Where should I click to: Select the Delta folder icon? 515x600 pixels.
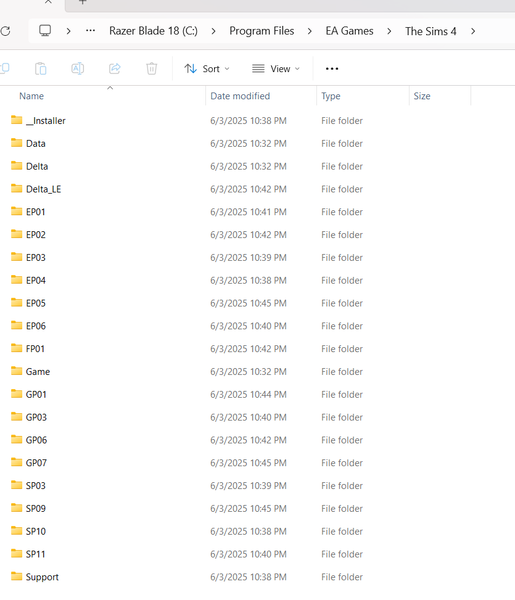(x=16, y=166)
